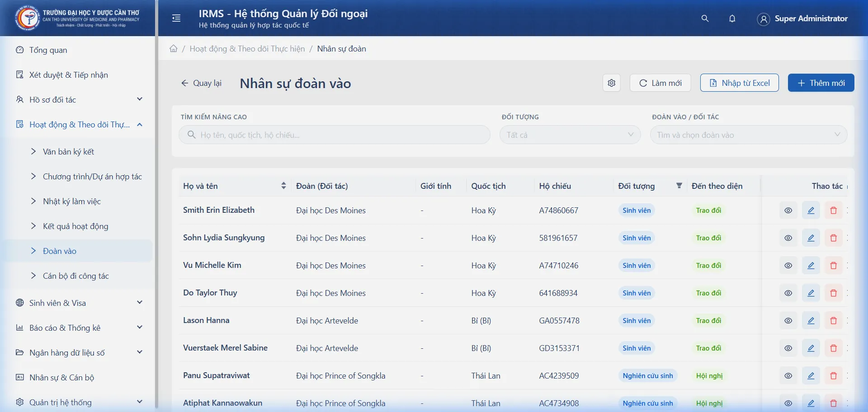
Task: Sort by Họ và tên column
Action: 283,186
